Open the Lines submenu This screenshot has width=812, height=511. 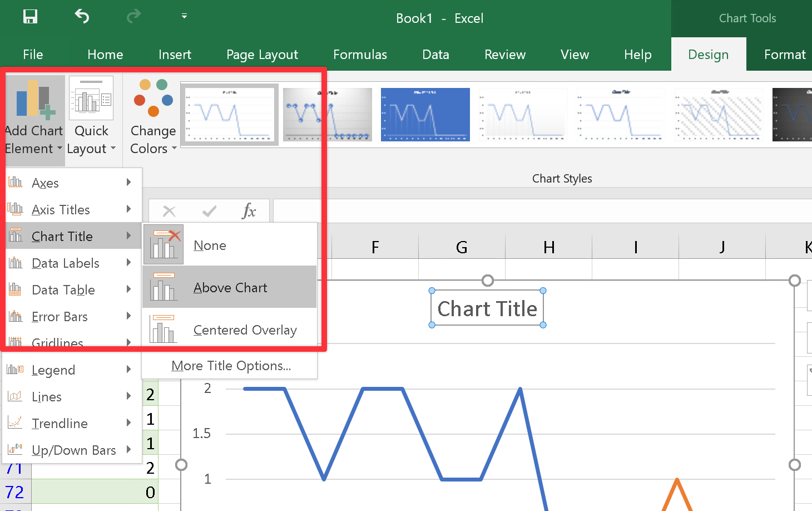point(72,396)
